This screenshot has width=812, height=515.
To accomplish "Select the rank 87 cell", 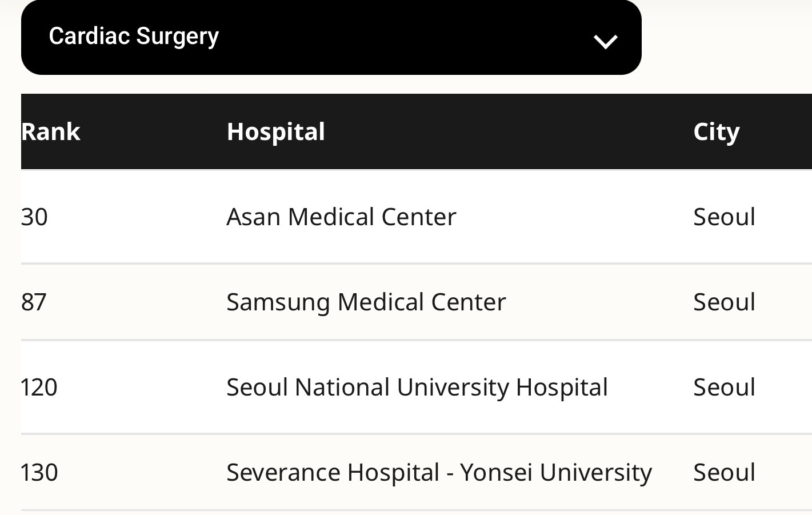I will point(34,302).
